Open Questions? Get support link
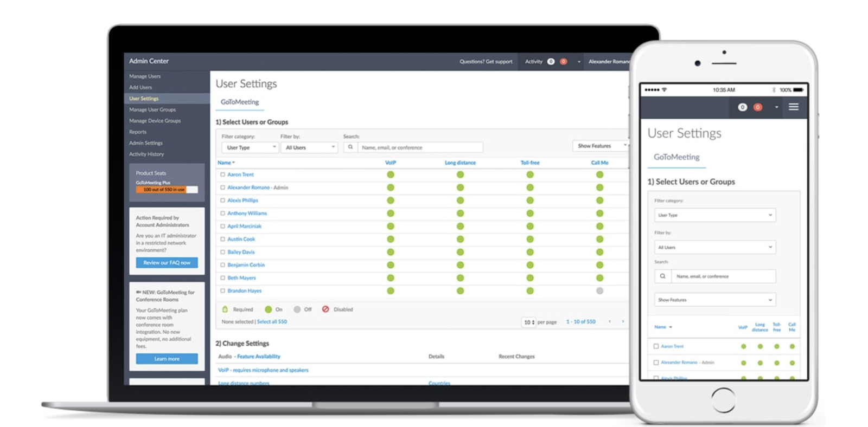The height and width of the screenshot is (427, 868). (x=486, y=61)
